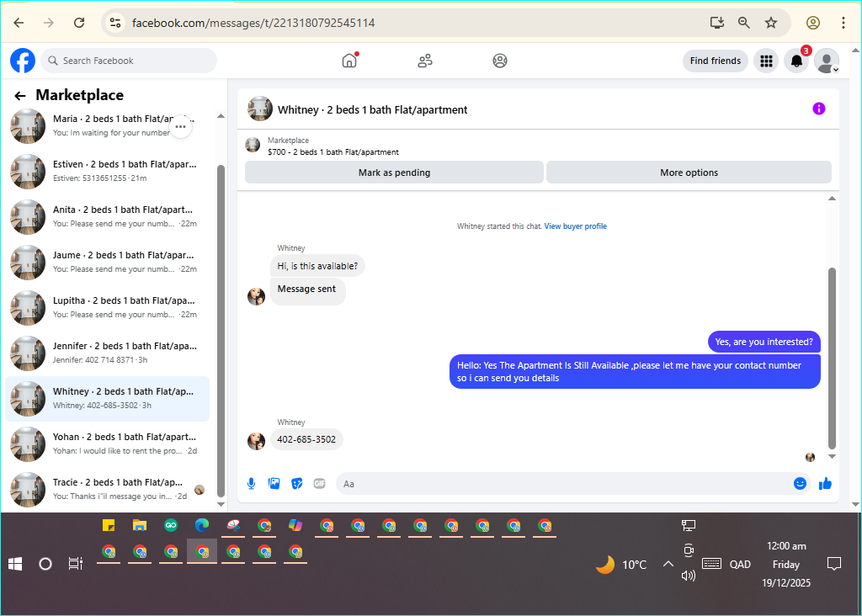
Task: Open site information icon in address bar
Action: (x=115, y=23)
